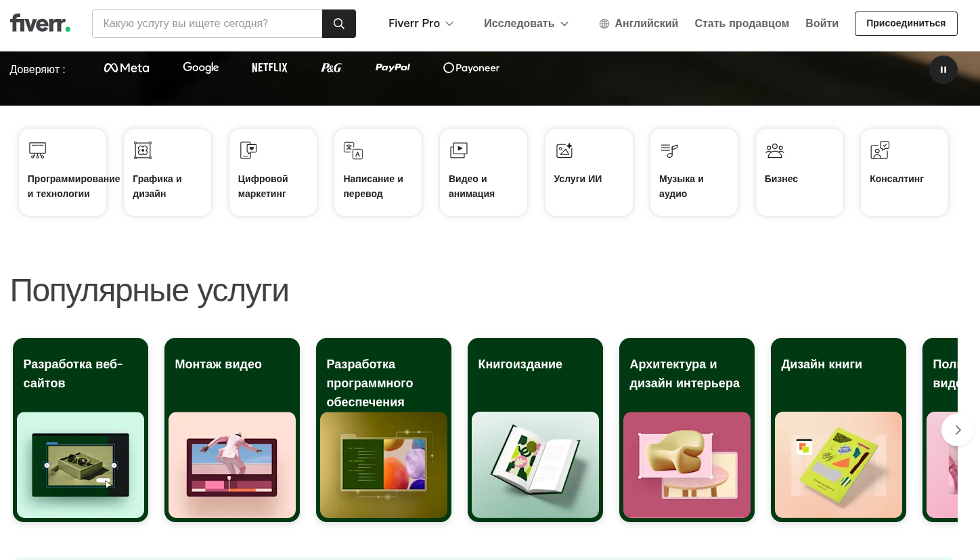Open the Английский language selector
This screenshot has width=980, height=560.
coord(638,23)
